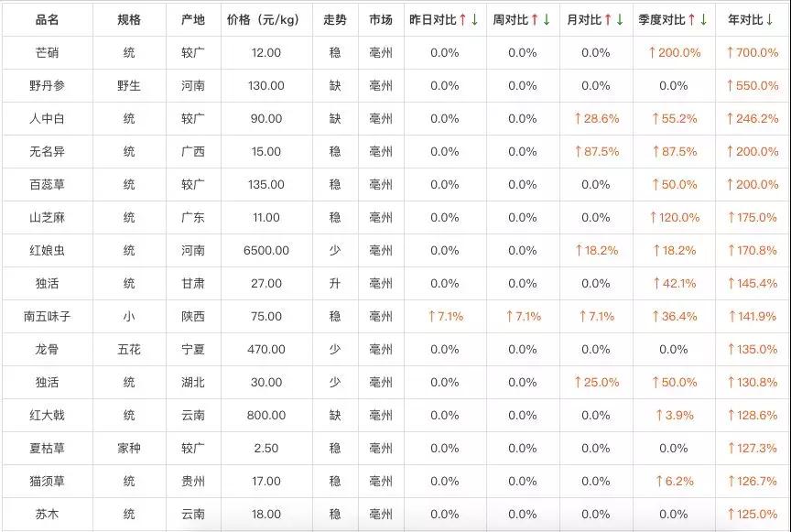Sort 月对比 ascending with red arrow

coord(608,20)
